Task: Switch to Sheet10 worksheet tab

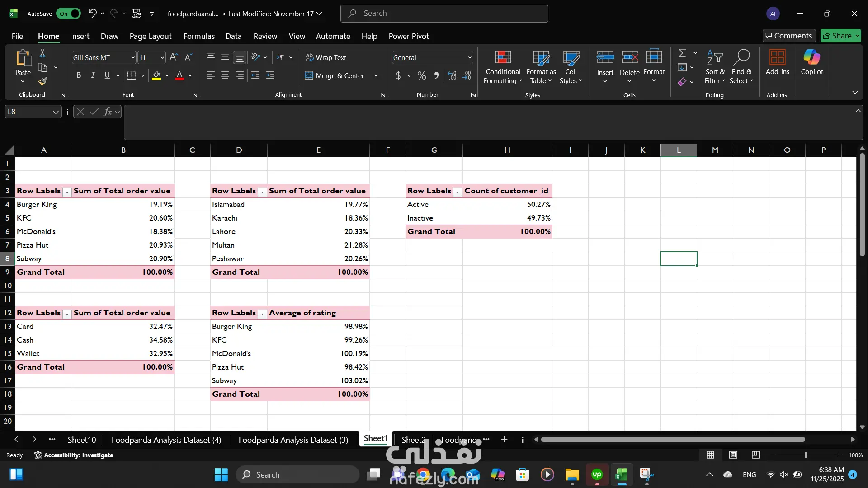Action: pyautogui.click(x=81, y=440)
